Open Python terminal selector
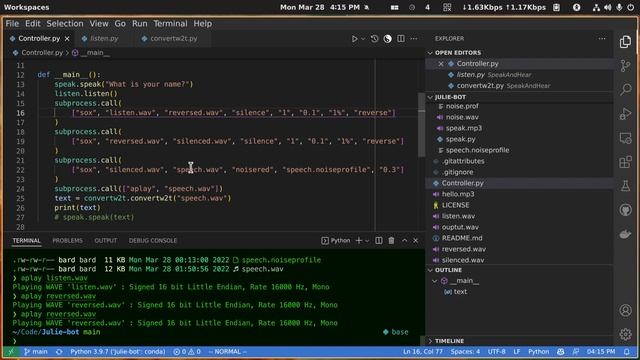The width and height of the screenshot is (640, 360). [x=336, y=240]
